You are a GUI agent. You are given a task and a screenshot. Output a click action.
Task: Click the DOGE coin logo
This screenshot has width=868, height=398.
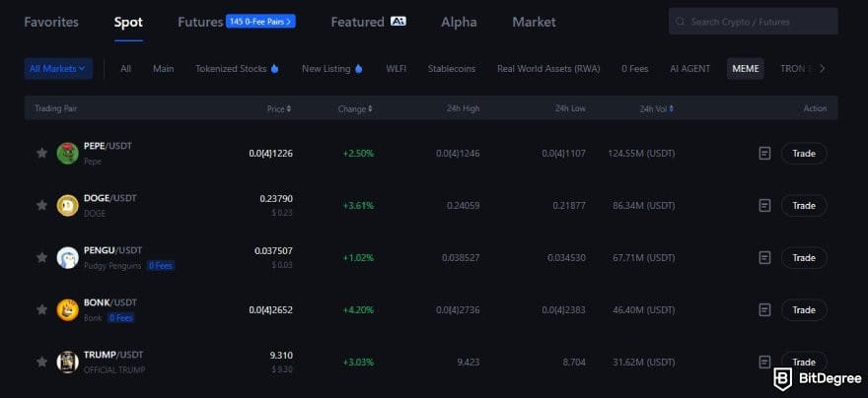click(x=67, y=205)
